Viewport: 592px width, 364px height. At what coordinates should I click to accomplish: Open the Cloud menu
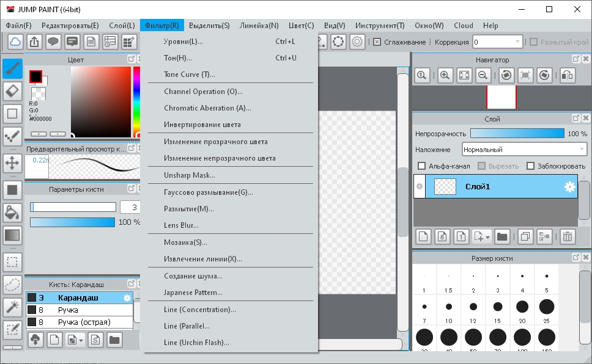pos(464,26)
